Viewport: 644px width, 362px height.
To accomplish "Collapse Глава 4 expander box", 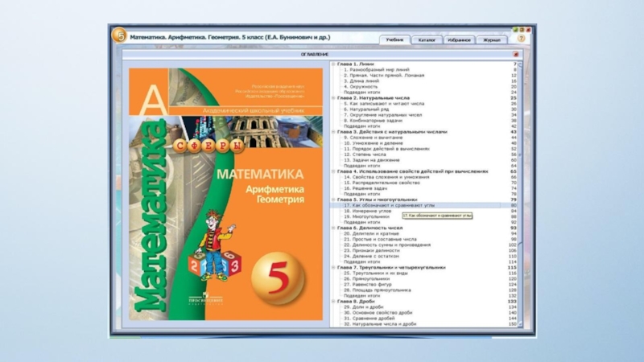I will pyautogui.click(x=333, y=171).
